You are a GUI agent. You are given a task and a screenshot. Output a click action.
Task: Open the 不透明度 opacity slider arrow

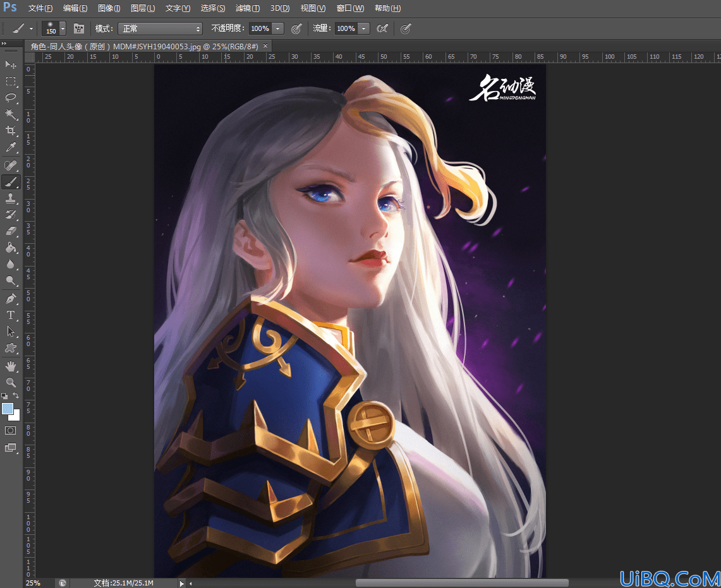coord(278,28)
